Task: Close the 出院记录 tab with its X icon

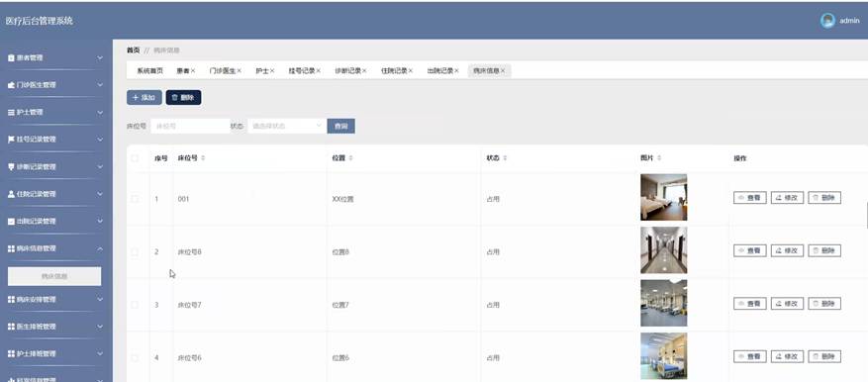Action: (456, 71)
